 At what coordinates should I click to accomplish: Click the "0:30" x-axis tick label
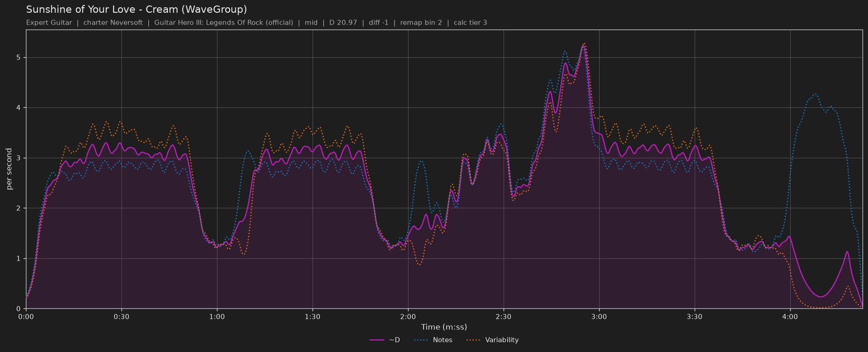pyautogui.click(x=121, y=317)
